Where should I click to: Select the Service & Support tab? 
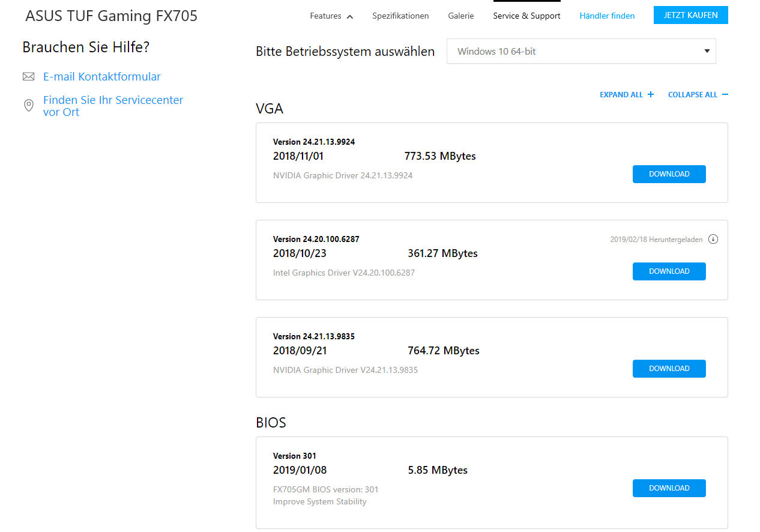526,16
